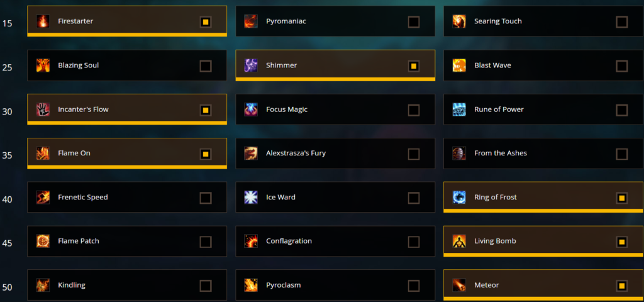Click the Meteor talent icon

[459, 285]
